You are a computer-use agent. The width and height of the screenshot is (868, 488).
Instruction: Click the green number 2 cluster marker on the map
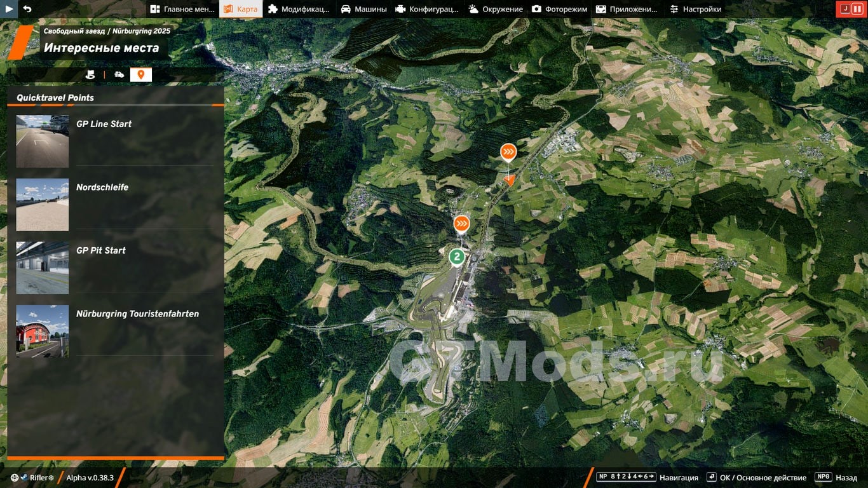456,257
